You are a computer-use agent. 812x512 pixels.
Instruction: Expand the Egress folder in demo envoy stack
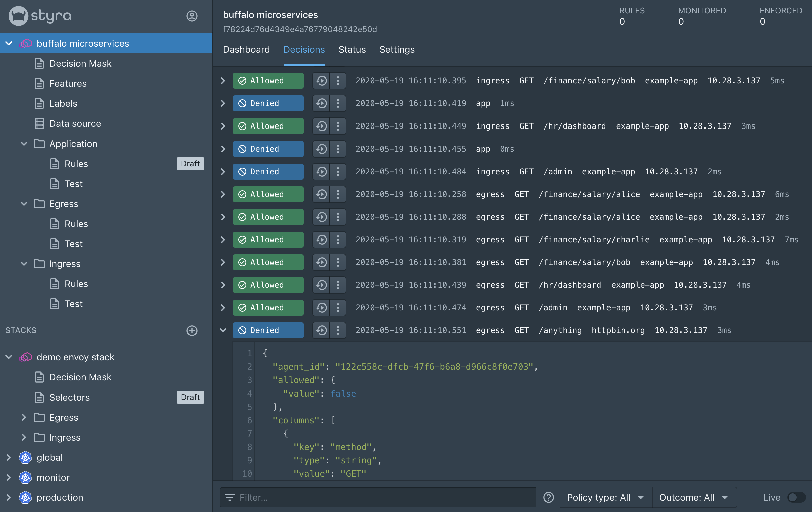(24, 417)
